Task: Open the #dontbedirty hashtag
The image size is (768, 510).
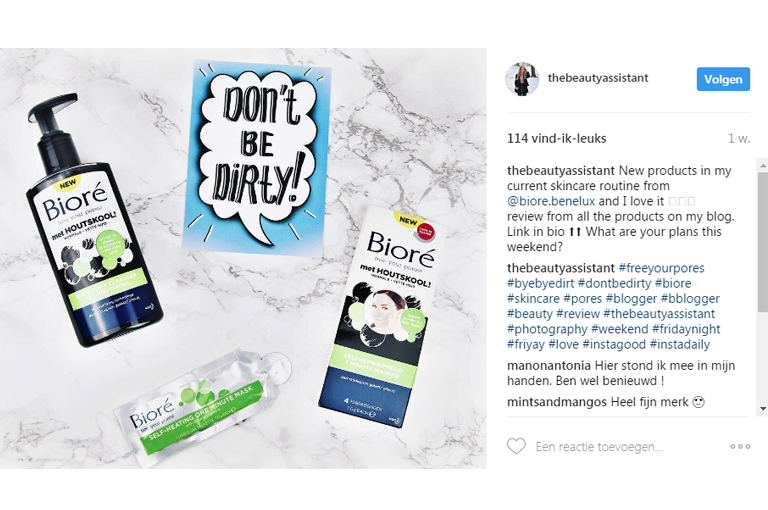Action: pyautogui.click(x=614, y=283)
